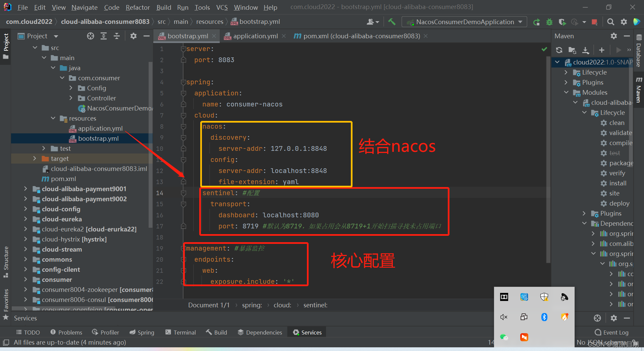Image resolution: width=644 pixels, height=351 pixels.
Task: Toggle fold marker on spring line
Action: 183,82
